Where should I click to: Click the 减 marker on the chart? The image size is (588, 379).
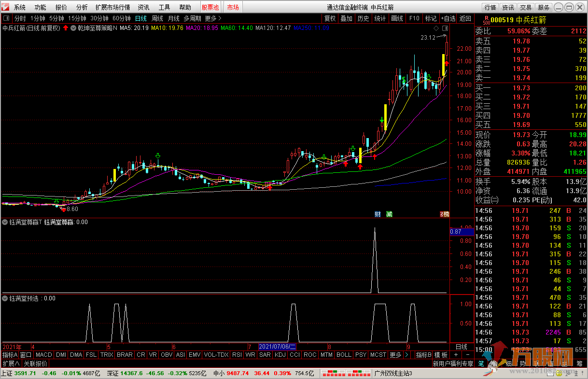pos(389,214)
